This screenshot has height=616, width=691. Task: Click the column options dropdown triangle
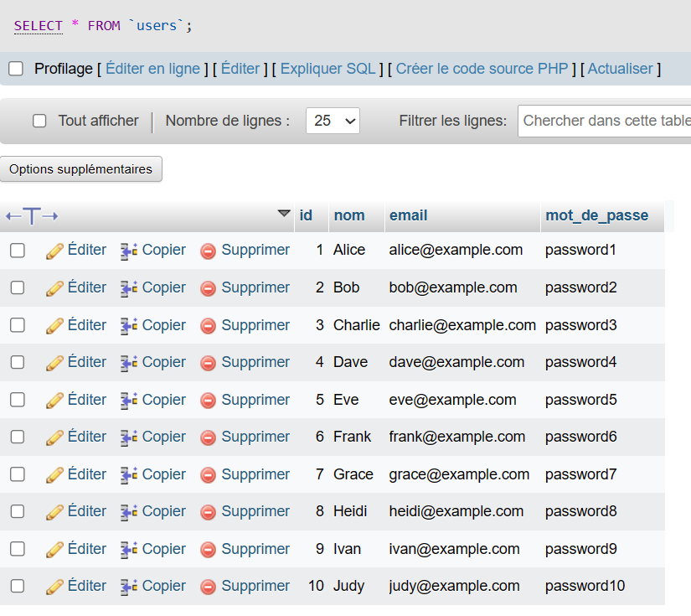point(284,214)
